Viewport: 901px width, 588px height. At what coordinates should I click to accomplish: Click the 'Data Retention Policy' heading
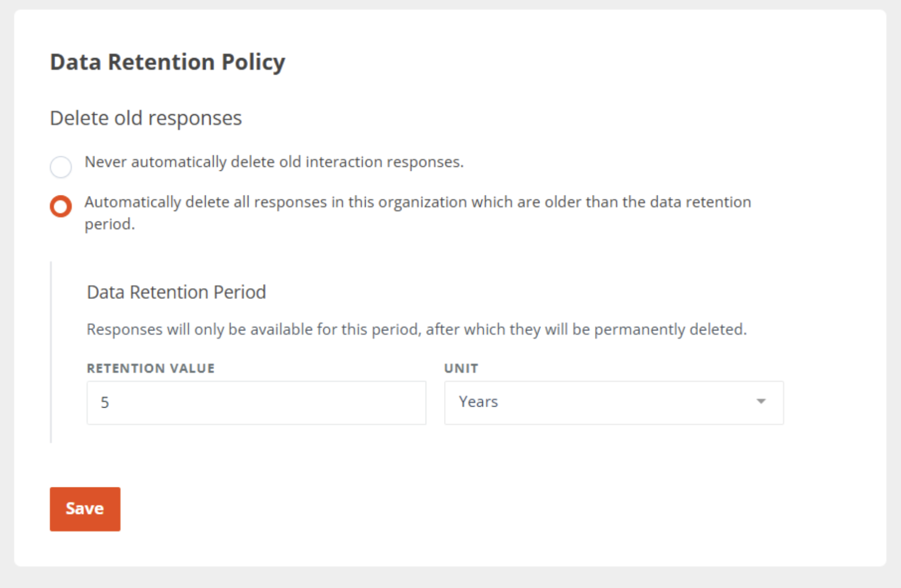(x=167, y=62)
